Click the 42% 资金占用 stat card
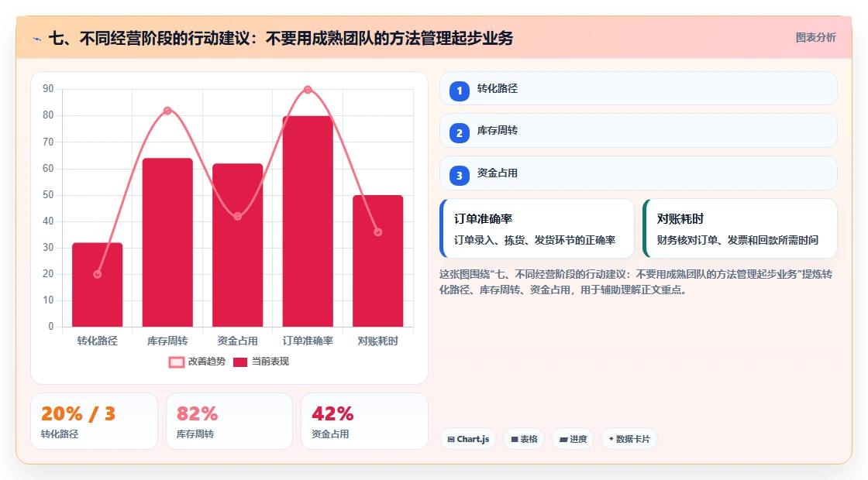Screen dimensions: 868x480 [x=364, y=421]
